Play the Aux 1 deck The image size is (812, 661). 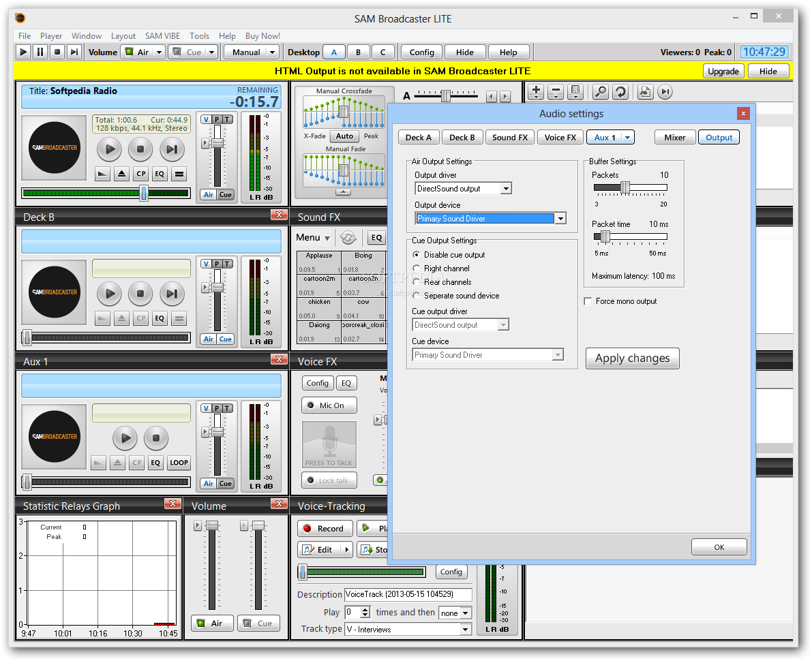coord(125,438)
